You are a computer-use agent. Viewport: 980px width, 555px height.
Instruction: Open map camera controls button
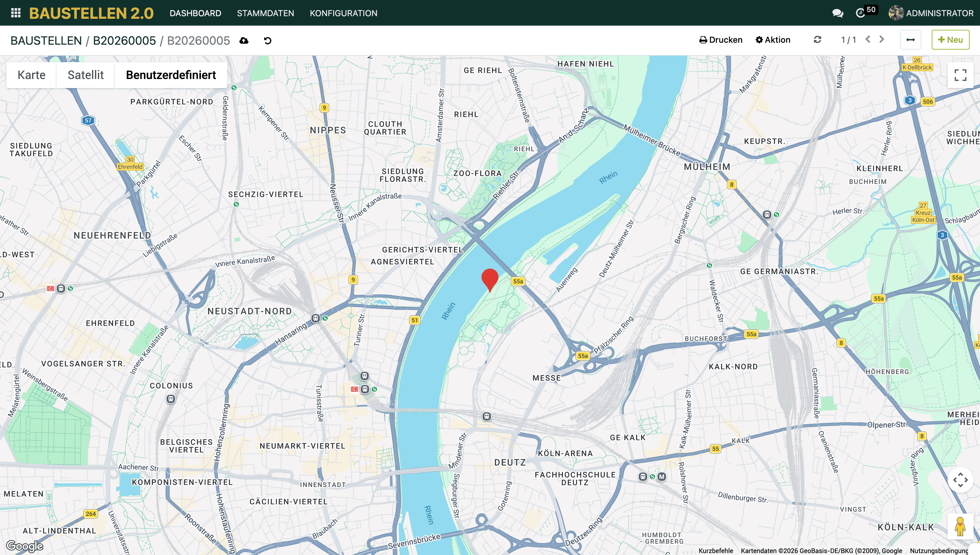click(960, 480)
